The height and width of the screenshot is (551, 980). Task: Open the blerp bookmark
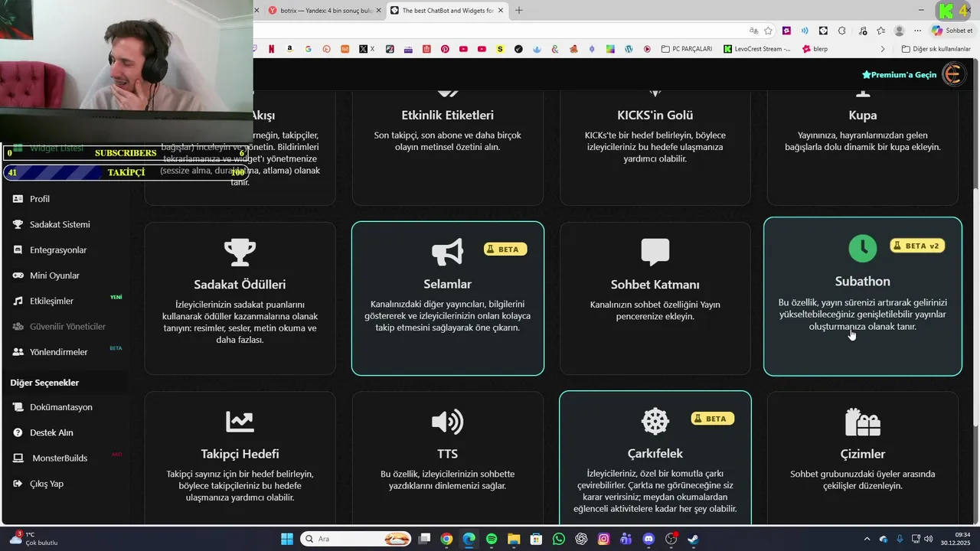815,49
